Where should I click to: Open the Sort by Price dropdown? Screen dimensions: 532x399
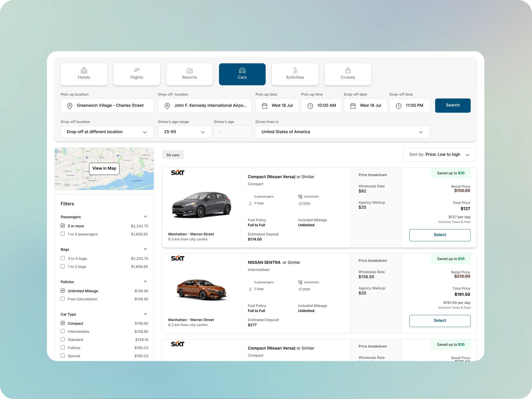coord(440,154)
